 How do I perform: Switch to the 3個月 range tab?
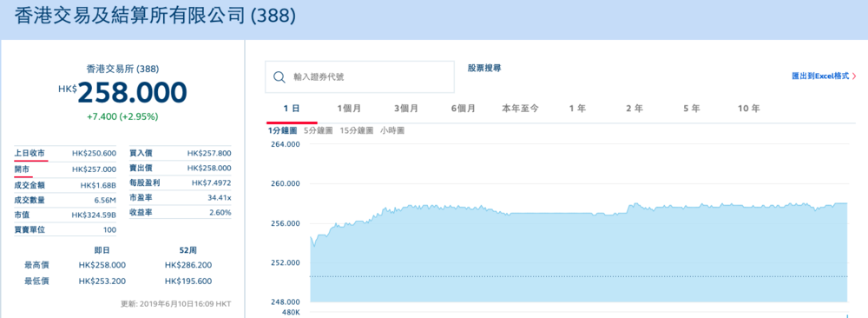click(x=405, y=109)
